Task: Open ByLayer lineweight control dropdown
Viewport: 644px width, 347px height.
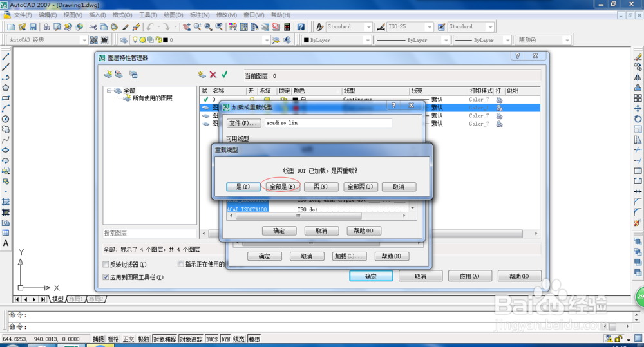Action: pyautogui.click(x=507, y=40)
